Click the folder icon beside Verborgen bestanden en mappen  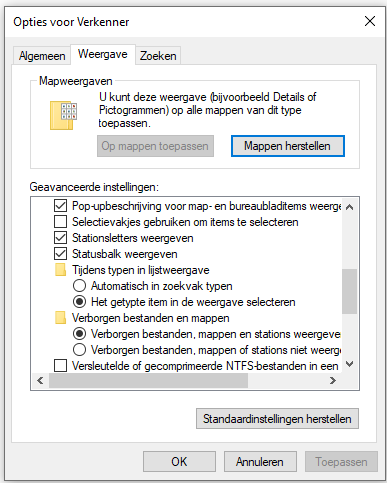pos(60,318)
